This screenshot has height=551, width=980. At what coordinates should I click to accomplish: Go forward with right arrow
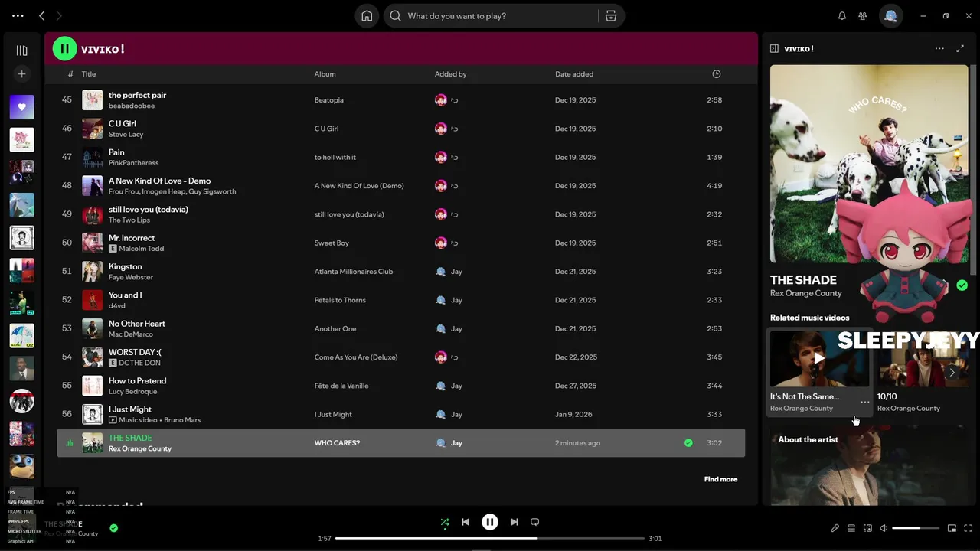(59, 16)
